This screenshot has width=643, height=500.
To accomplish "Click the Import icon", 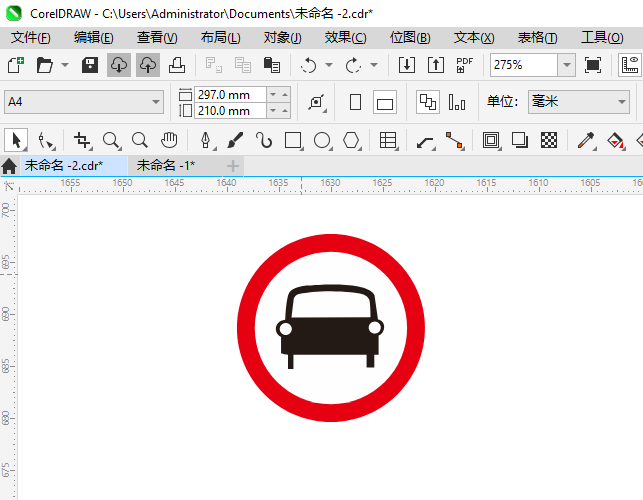I will point(407,65).
